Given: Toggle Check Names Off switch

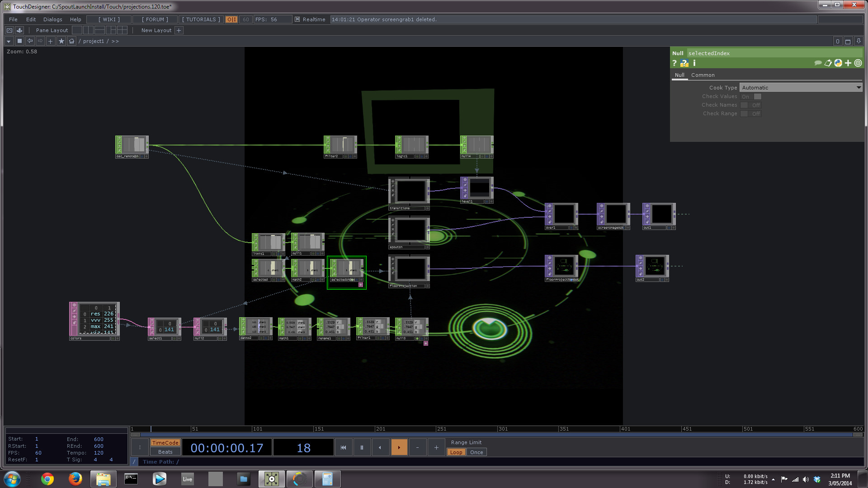Looking at the screenshot, I should [x=751, y=105].
